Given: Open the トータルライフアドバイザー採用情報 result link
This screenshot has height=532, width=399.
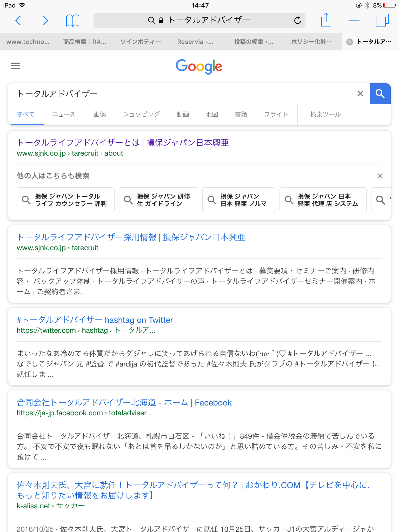Looking at the screenshot, I should click(131, 237).
